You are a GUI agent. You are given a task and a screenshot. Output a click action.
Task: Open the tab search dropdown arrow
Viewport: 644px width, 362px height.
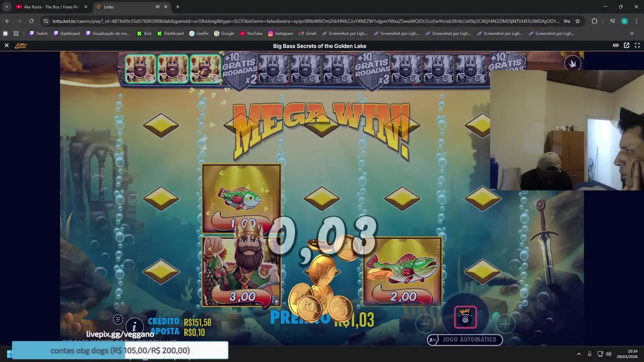pyautogui.click(x=7, y=7)
